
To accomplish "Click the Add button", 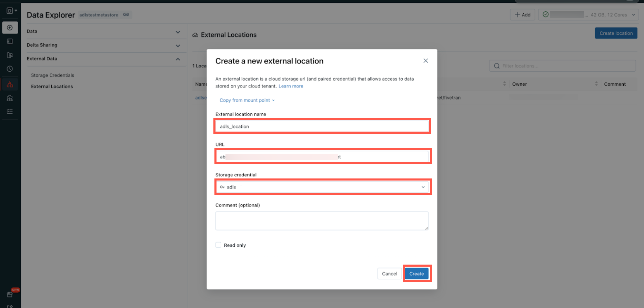I will coord(523,14).
